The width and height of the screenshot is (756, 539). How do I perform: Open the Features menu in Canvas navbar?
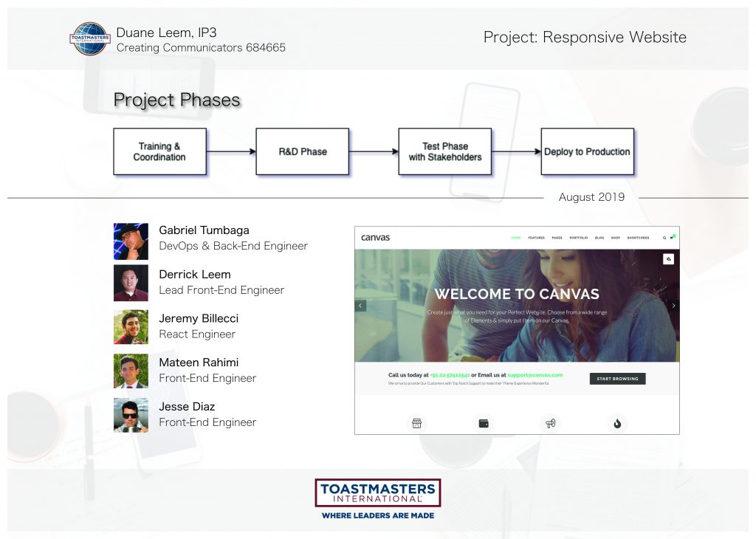536,238
